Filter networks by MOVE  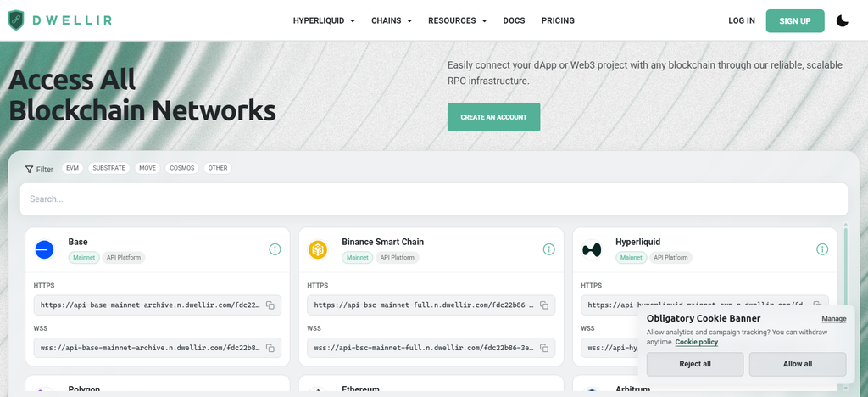(147, 168)
